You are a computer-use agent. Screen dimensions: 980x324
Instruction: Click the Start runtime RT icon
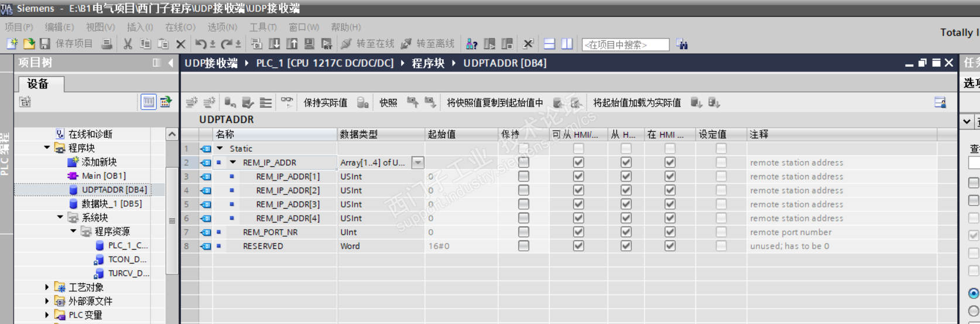pos(327,44)
